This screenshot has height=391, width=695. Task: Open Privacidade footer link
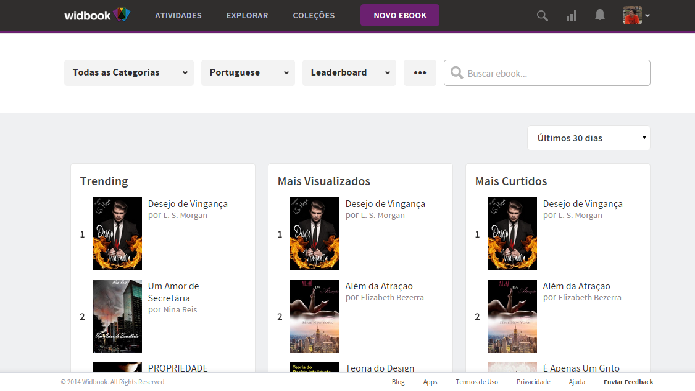tap(534, 382)
